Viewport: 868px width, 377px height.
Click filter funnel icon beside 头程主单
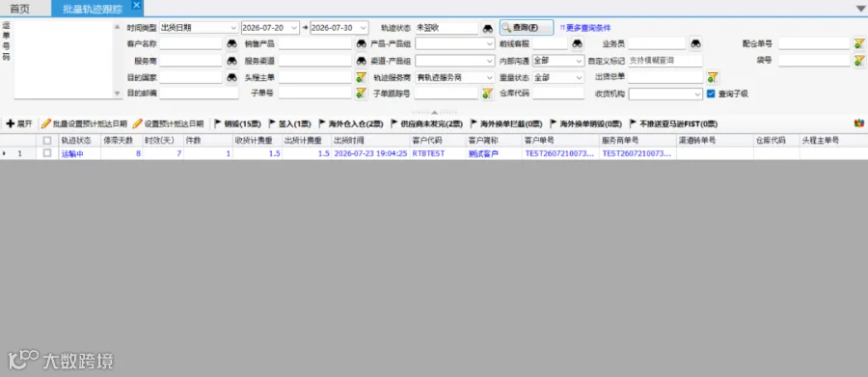(361, 77)
